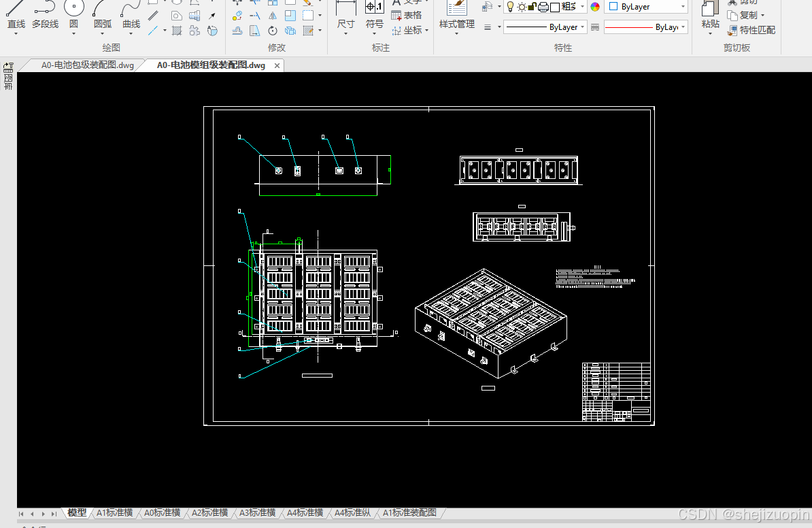Expand the 圆弧 dropdown arrow

[103, 33]
